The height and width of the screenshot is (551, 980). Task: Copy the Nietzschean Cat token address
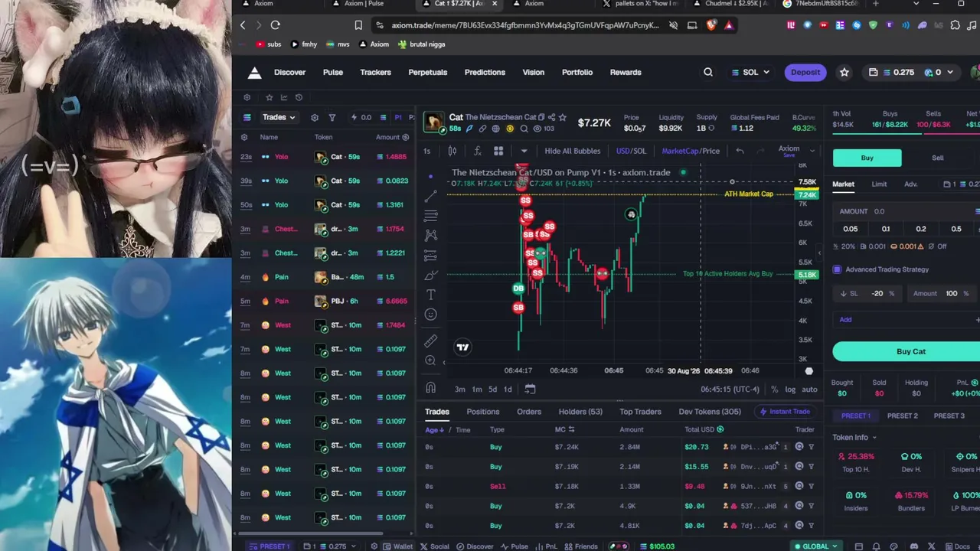[x=541, y=117]
